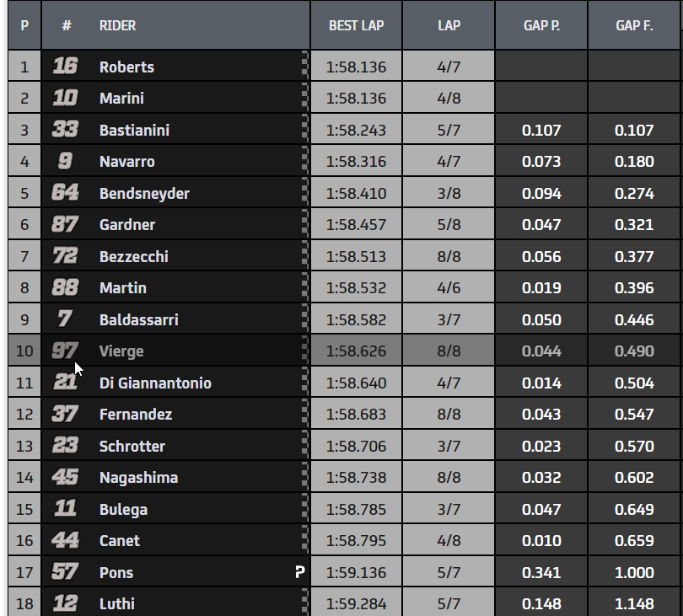Image resolution: width=683 pixels, height=616 pixels.
Task: Sort by the BEST LAP column header
Action: pos(356,25)
